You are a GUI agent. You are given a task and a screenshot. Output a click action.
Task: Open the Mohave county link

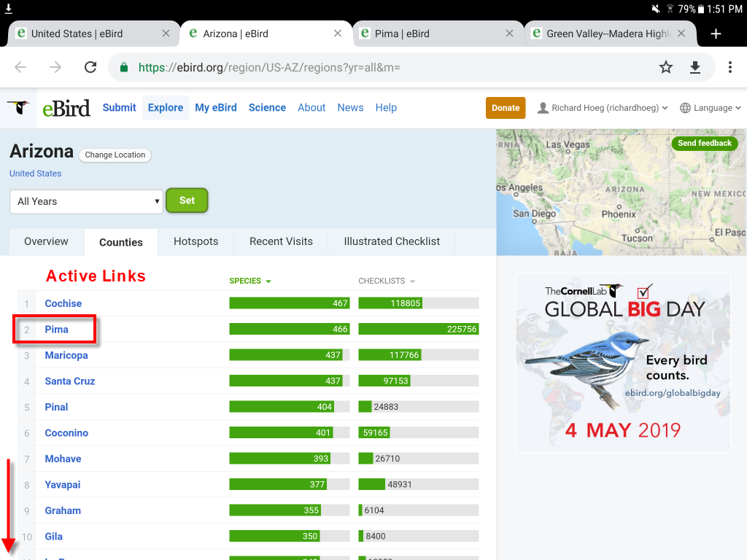point(63,459)
